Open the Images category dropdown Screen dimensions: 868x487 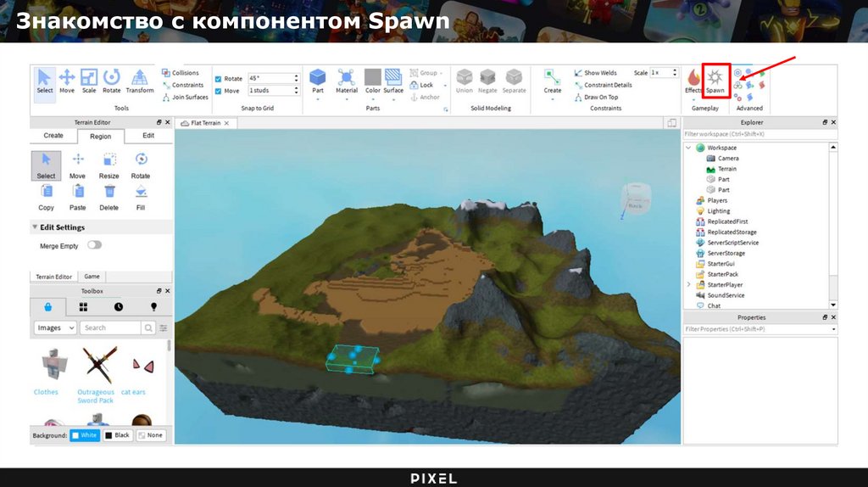pos(55,328)
